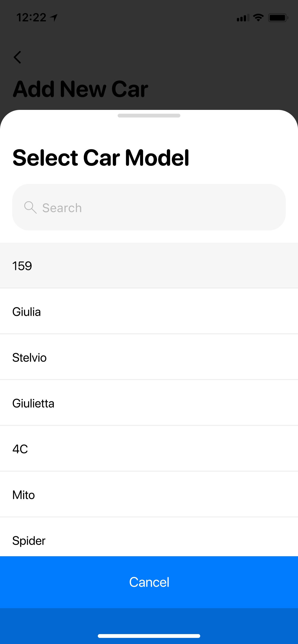Click the search magnifier icon
This screenshot has width=298, height=644.
coord(30,208)
